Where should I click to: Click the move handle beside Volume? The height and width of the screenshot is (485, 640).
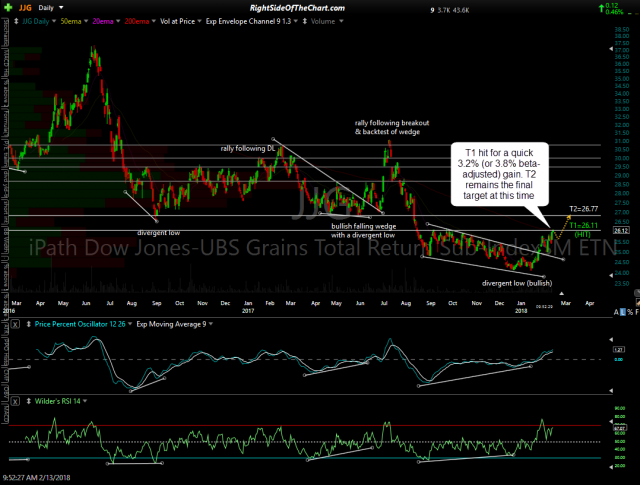click(304, 22)
